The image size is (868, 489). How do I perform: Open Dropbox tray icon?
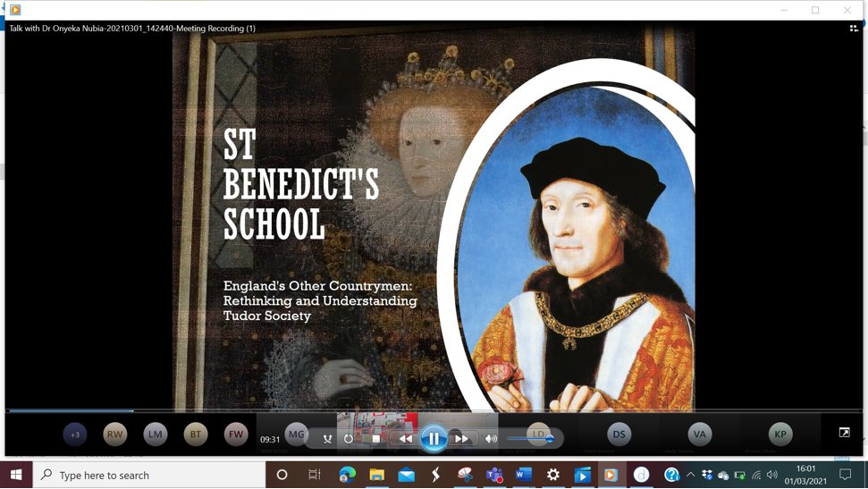707,475
